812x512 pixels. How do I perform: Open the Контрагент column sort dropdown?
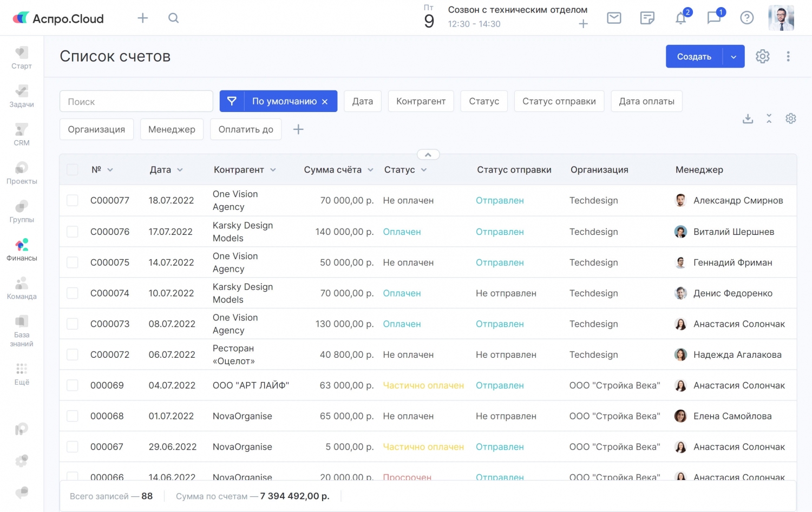click(x=273, y=170)
